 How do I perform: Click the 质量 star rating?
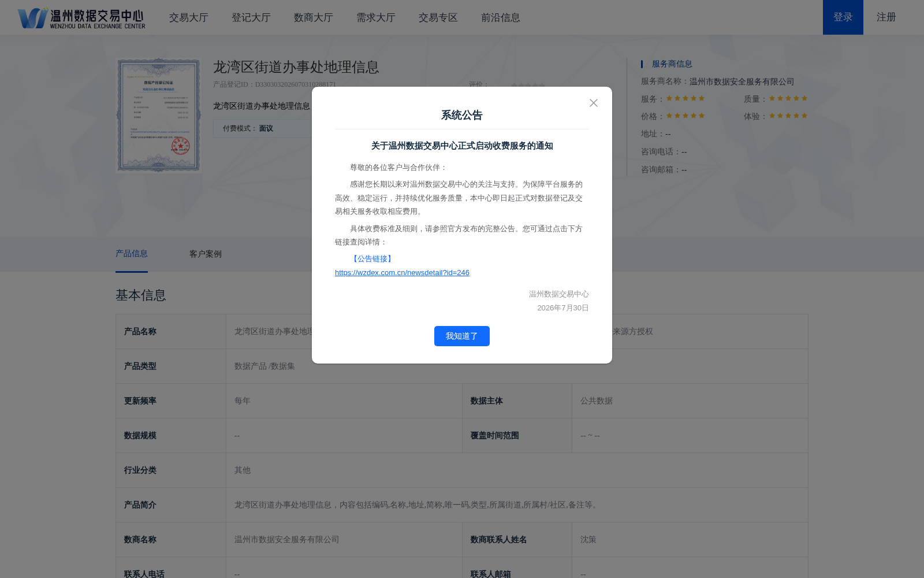coord(788,98)
